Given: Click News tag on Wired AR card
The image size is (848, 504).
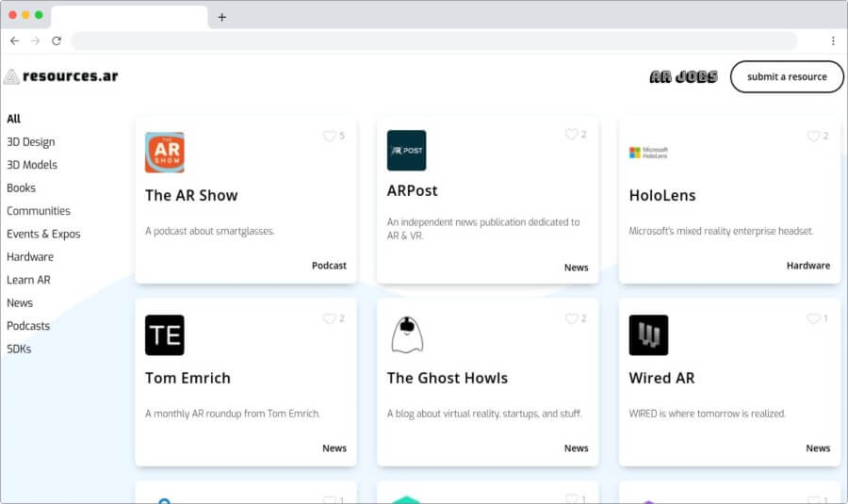Looking at the screenshot, I should pyautogui.click(x=818, y=448).
